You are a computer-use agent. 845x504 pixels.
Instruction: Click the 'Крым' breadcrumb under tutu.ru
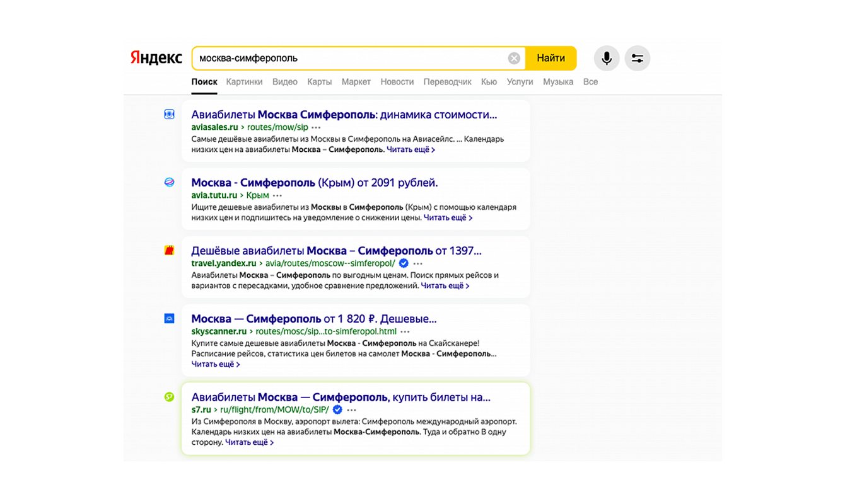[x=258, y=195]
